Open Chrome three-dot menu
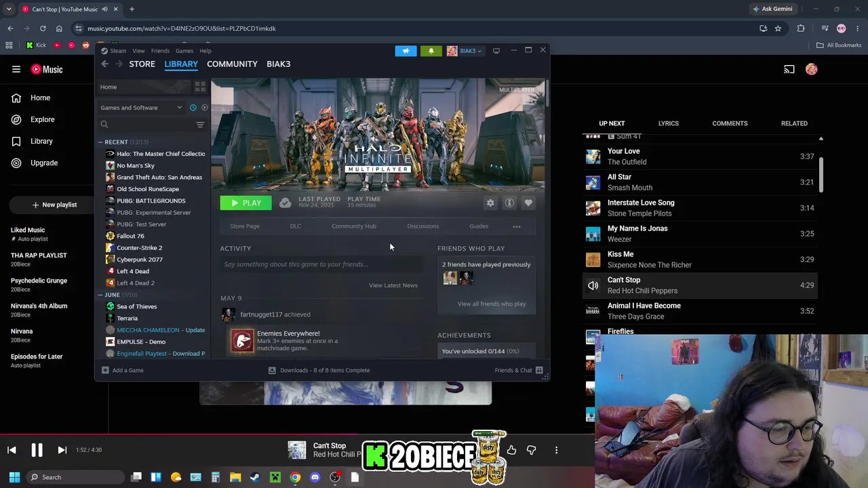Image resolution: width=868 pixels, height=488 pixels. tap(857, 28)
